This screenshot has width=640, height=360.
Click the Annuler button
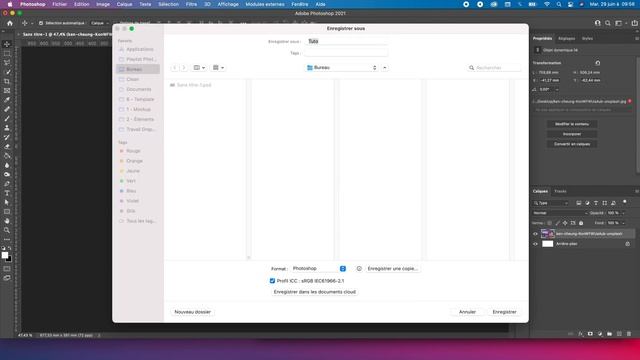coord(467,312)
